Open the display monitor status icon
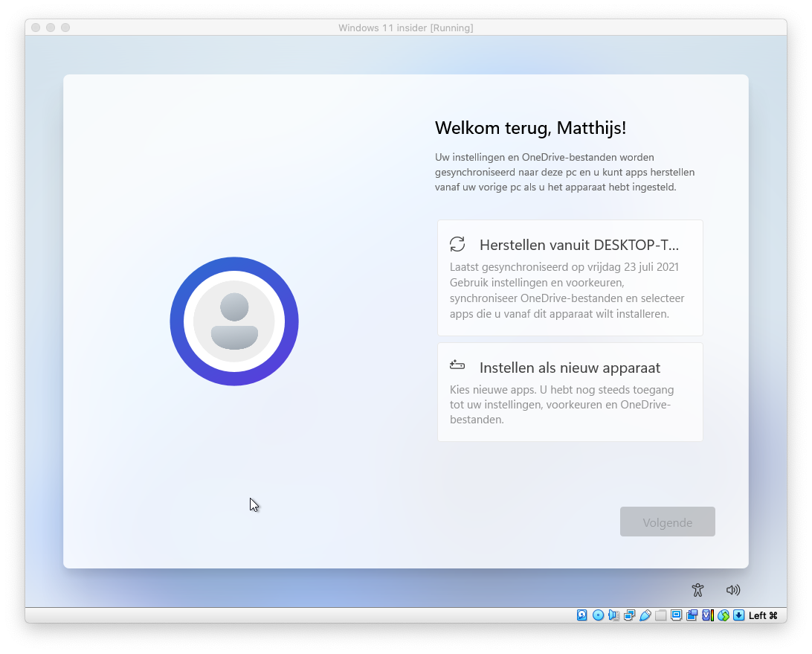This screenshot has width=812, height=654. pos(676,615)
